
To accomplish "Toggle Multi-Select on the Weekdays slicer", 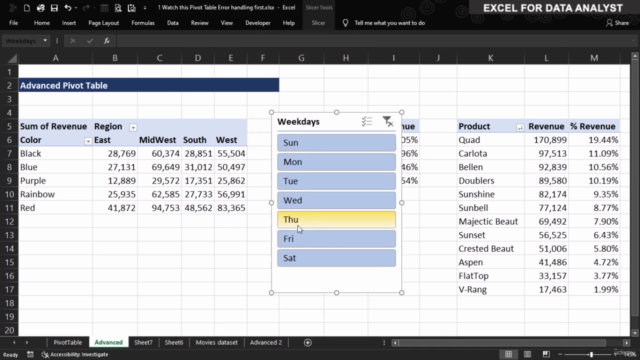I will [367, 121].
